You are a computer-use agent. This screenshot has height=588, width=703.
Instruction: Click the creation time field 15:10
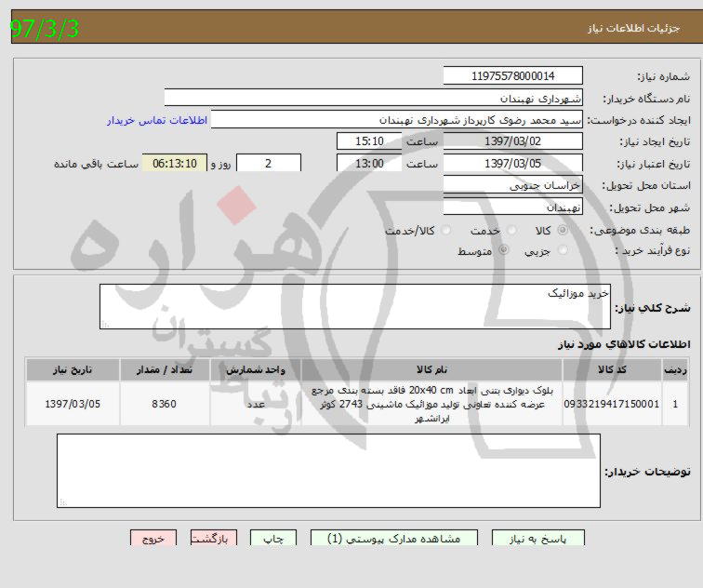(369, 141)
